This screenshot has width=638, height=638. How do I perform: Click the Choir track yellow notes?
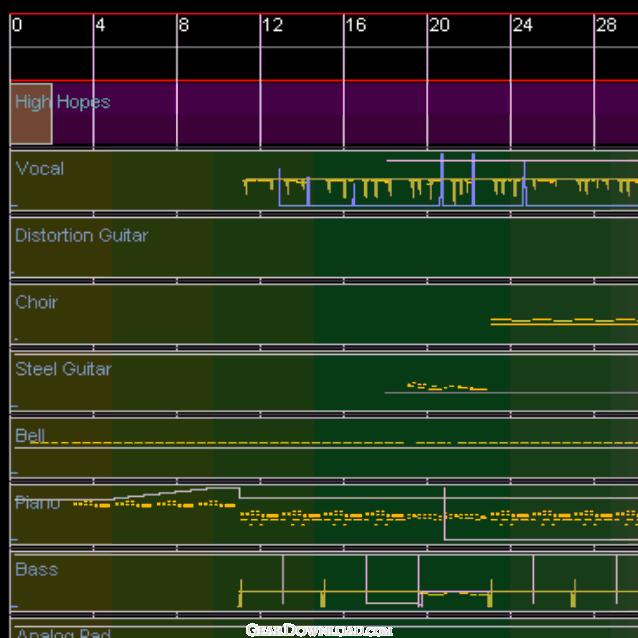[564, 321]
